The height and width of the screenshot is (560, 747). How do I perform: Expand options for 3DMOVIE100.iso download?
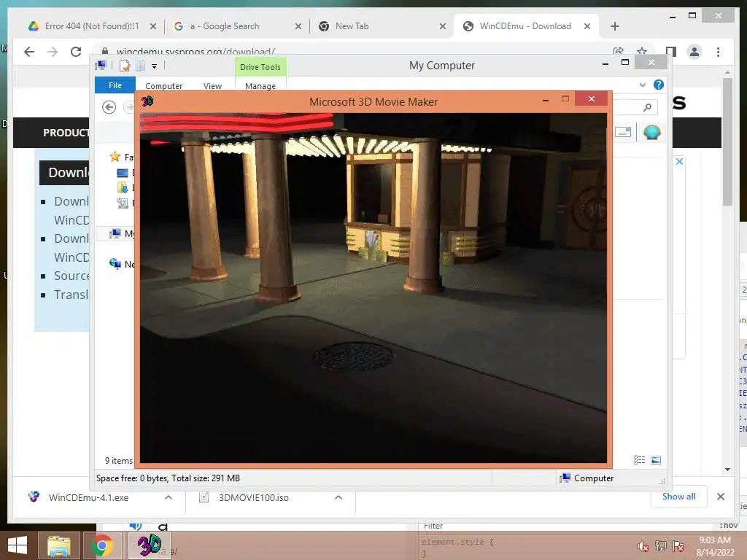click(338, 497)
